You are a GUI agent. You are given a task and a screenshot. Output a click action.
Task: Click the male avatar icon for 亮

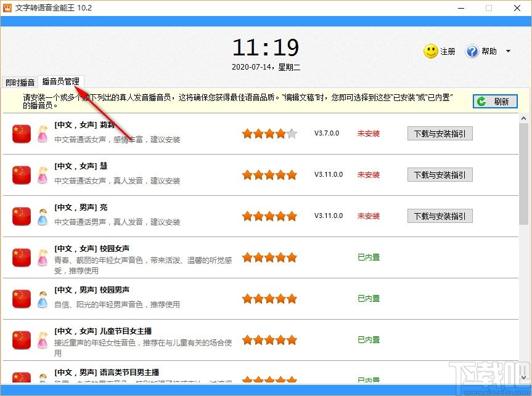[43, 217]
